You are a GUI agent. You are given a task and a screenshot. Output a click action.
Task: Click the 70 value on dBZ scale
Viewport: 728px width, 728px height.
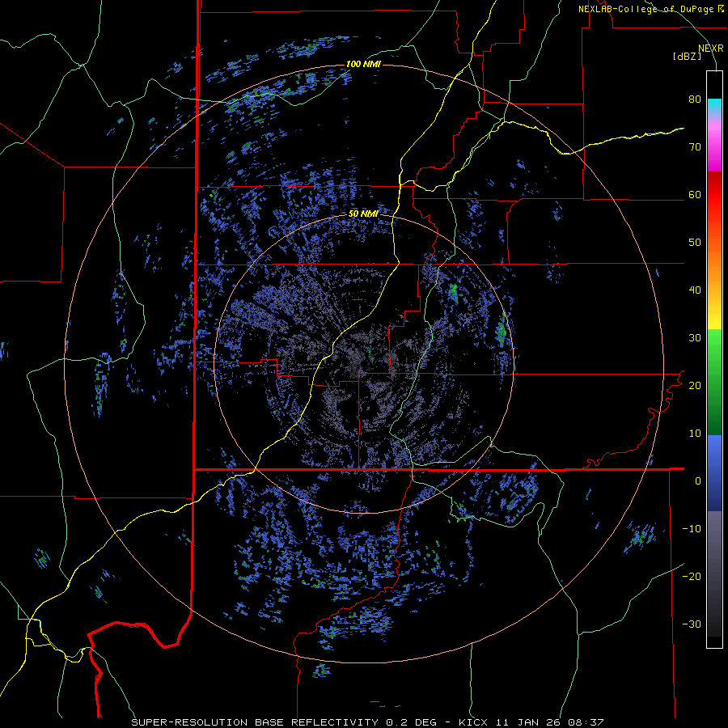[695, 147]
